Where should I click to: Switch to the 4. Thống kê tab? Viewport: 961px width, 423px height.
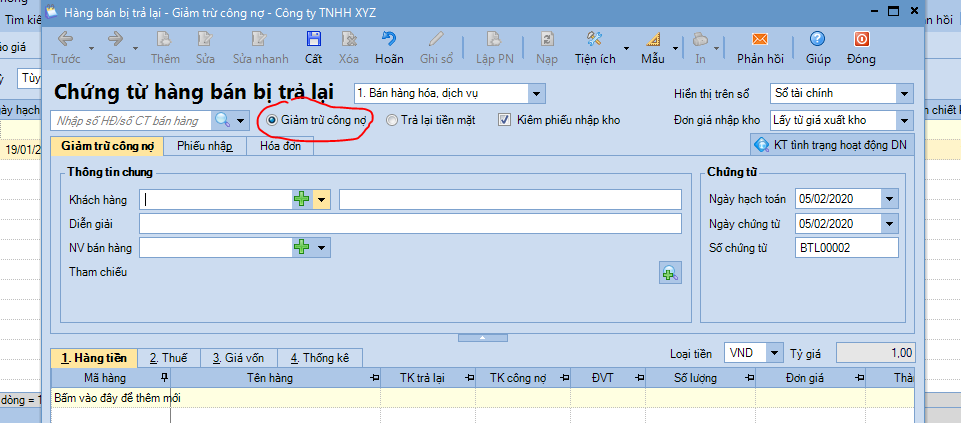point(320,358)
